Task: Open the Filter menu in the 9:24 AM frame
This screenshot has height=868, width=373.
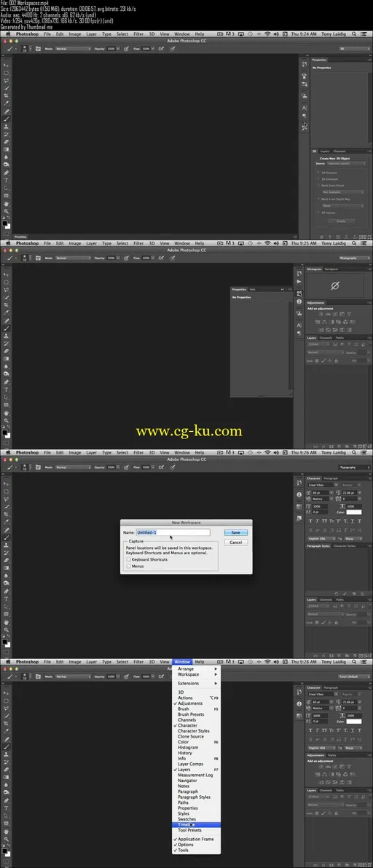Action: 138,33
